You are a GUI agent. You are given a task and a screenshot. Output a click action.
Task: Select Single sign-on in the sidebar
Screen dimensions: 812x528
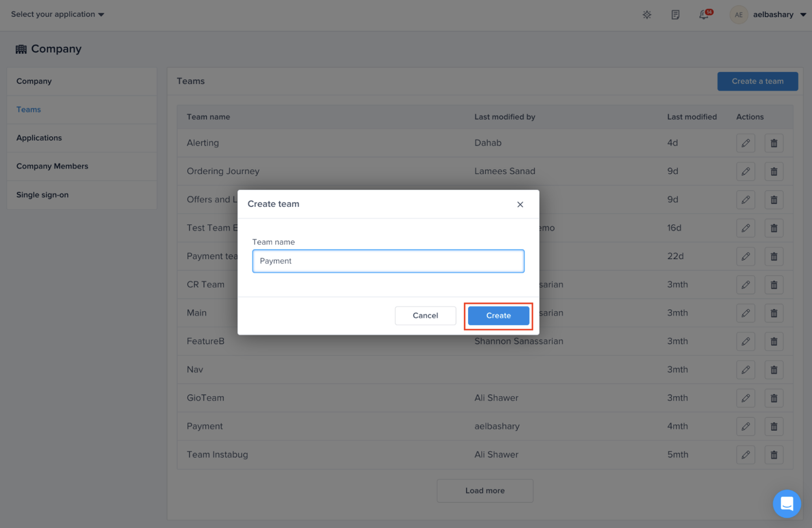[42, 195]
